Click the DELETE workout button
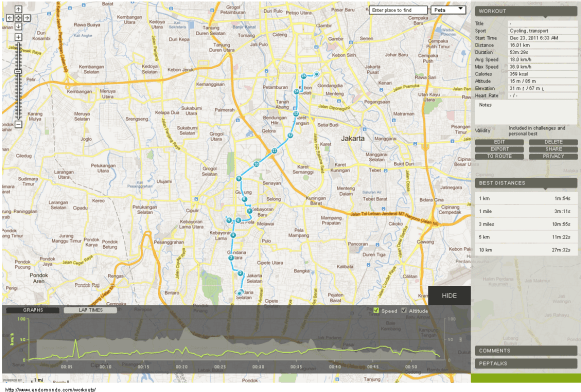Viewport: 581px width, 392px height. click(x=553, y=142)
